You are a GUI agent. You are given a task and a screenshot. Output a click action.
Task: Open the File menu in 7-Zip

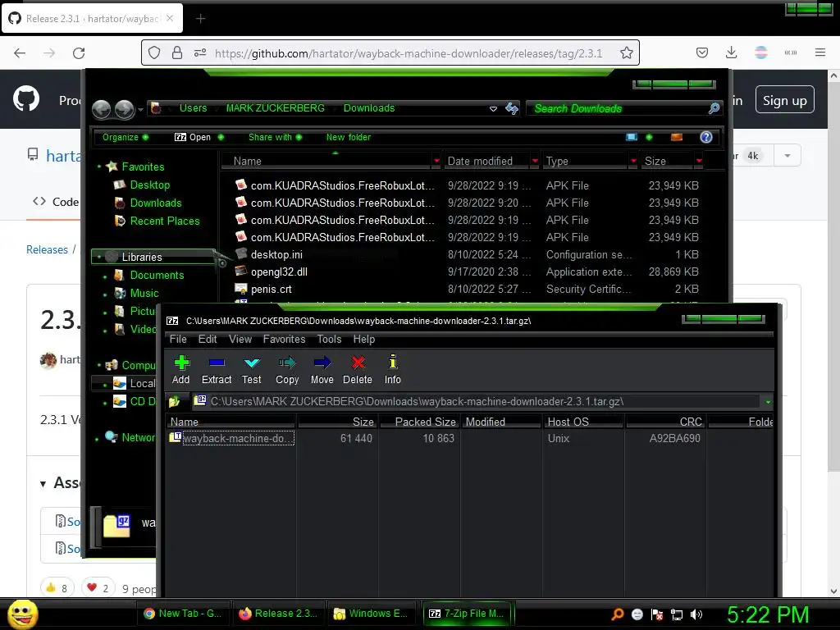[x=178, y=339]
